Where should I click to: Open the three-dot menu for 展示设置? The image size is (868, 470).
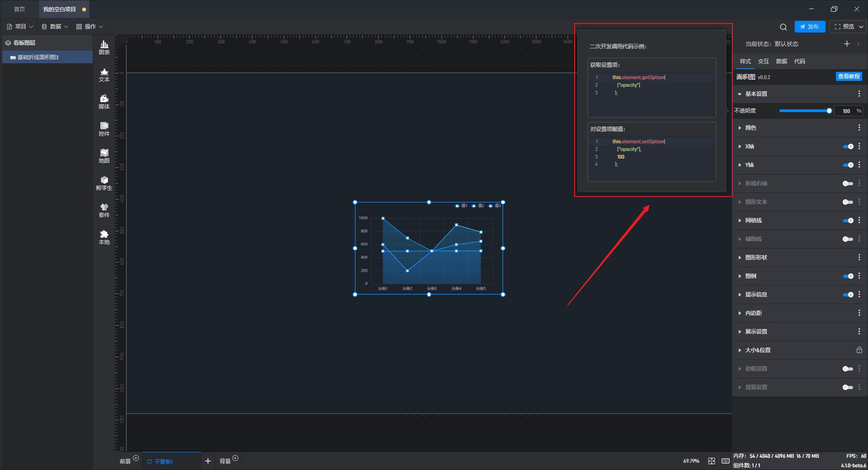pyautogui.click(x=859, y=331)
